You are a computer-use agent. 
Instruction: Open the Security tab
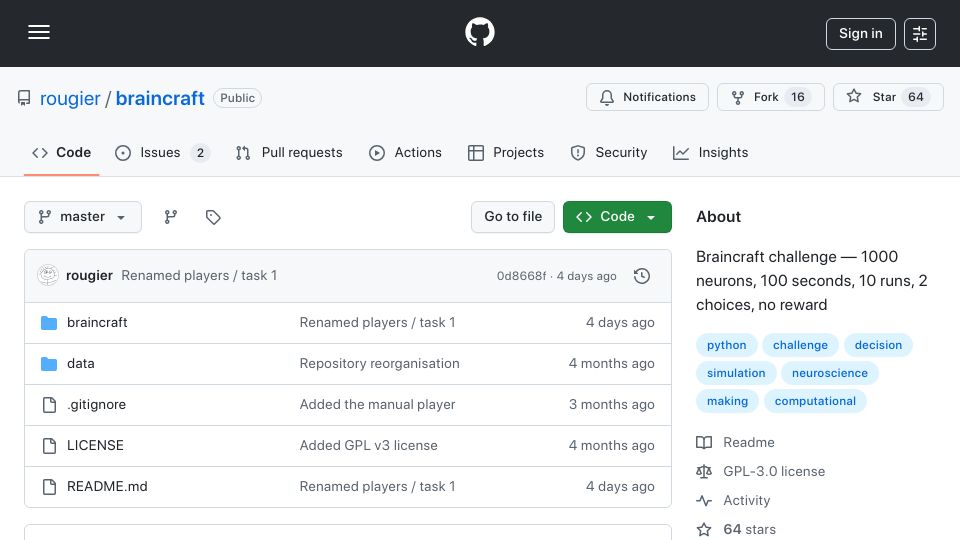609,152
